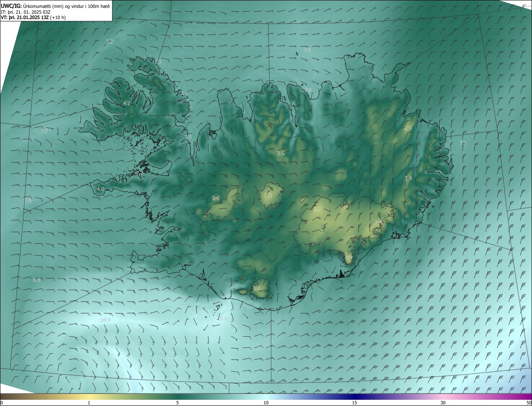Click the valid time line "VT: þri. 21.01.2025 13Z (+10 h)"

coord(33,17)
